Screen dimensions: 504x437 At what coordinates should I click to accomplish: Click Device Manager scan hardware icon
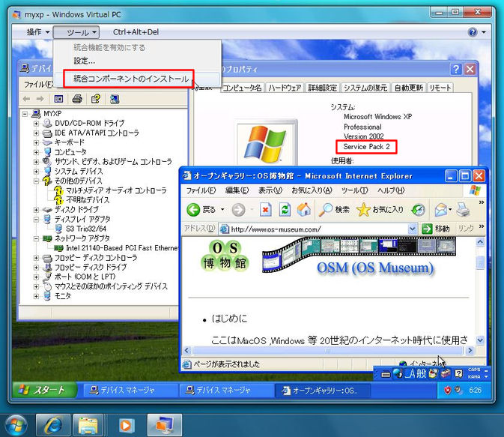[x=114, y=99]
